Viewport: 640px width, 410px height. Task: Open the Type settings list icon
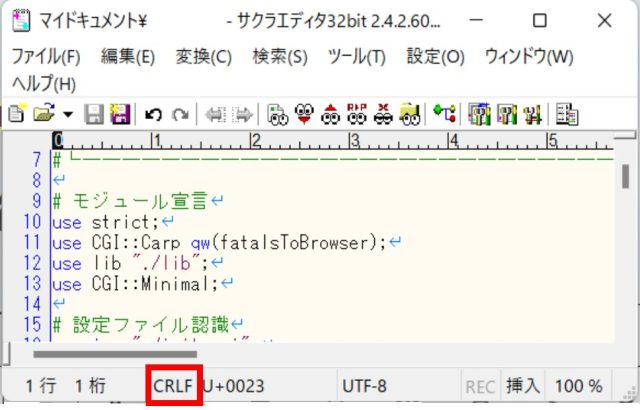point(480,114)
